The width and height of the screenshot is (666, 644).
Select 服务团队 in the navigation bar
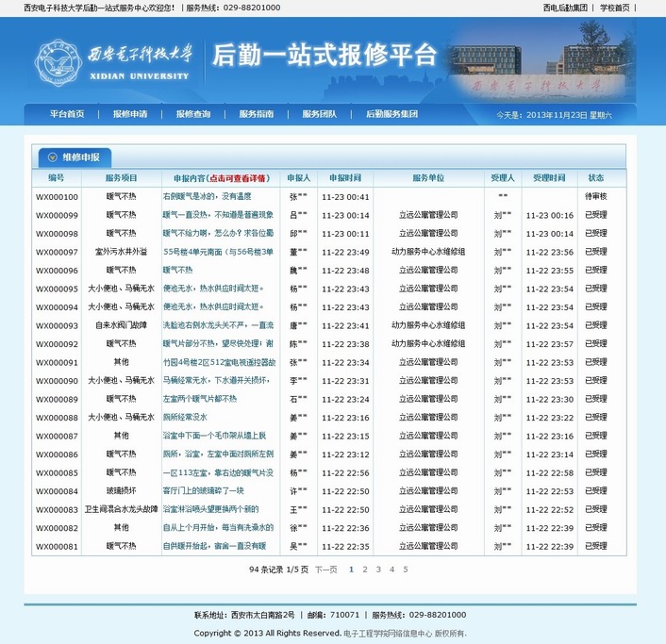coord(320,114)
